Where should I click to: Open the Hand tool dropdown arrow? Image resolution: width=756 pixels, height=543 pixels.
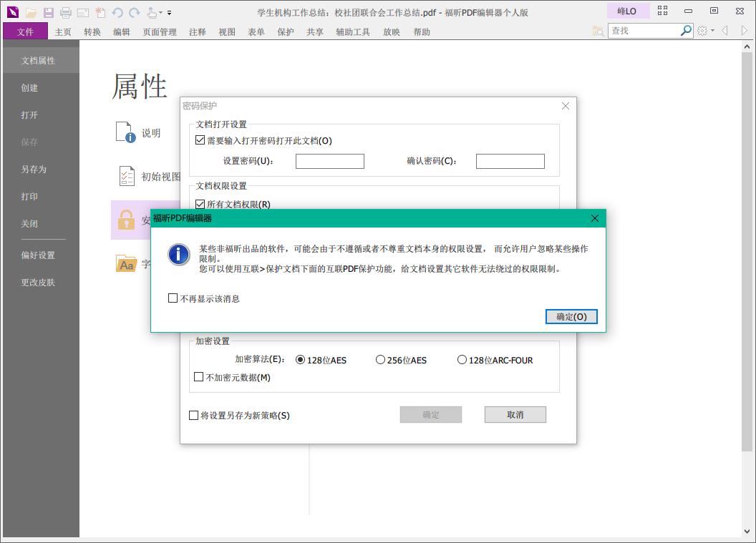pos(160,12)
